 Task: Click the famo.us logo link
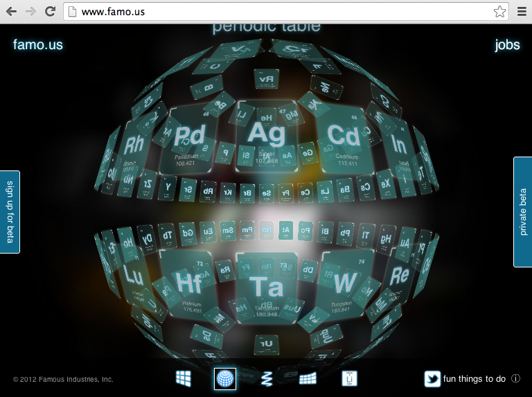38,46
